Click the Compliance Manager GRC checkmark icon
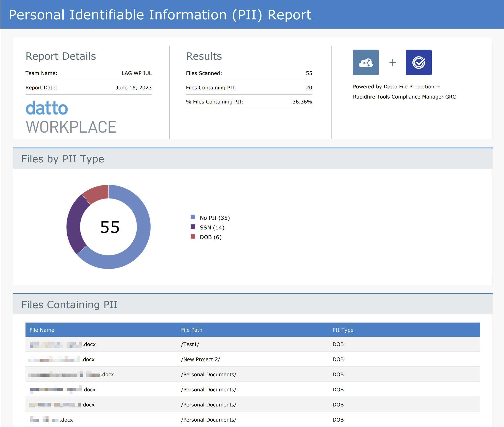 (x=419, y=62)
